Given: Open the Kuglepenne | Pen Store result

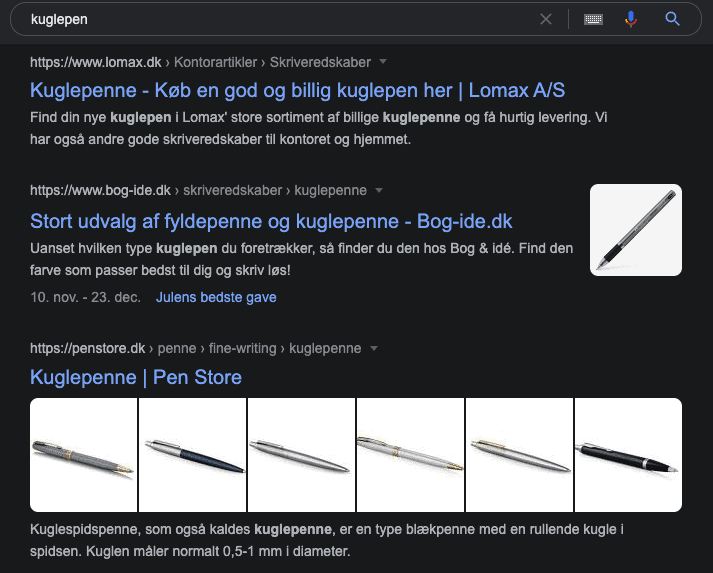Looking at the screenshot, I should click(x=136, y=377).
